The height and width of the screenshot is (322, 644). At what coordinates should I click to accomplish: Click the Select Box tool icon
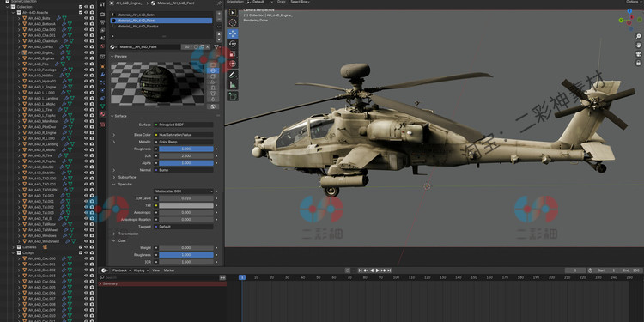(233, 12)
